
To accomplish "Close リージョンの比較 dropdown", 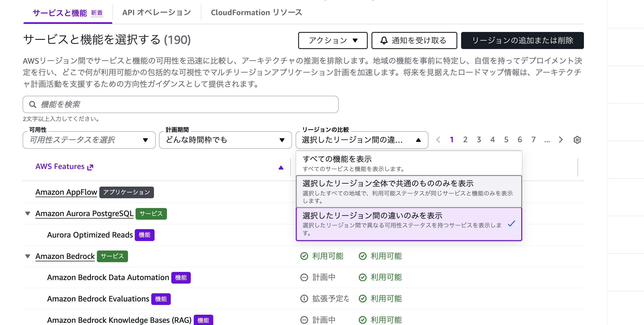I will [362, 140].
